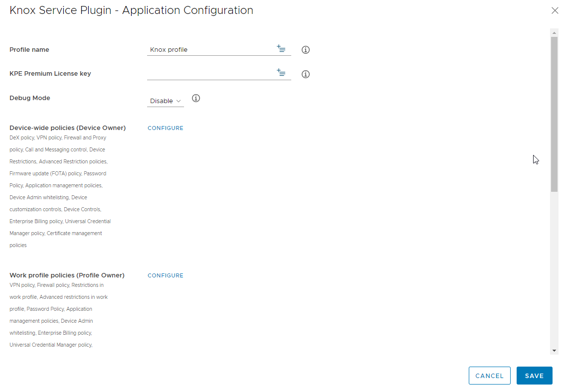Click the lookup value icon for KPE Premium License key
568x392 pixels.
pyautogui.click(x=281, y=72)
